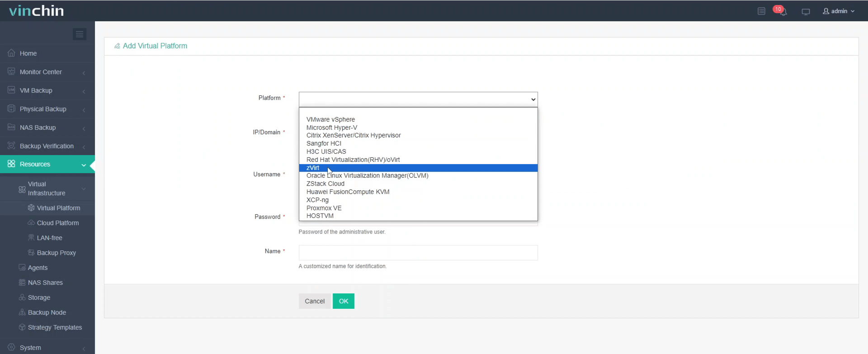Viewport: 868px width, 354px height.
Task: Expand Monitor Center chevron
Action: point(84,73)
